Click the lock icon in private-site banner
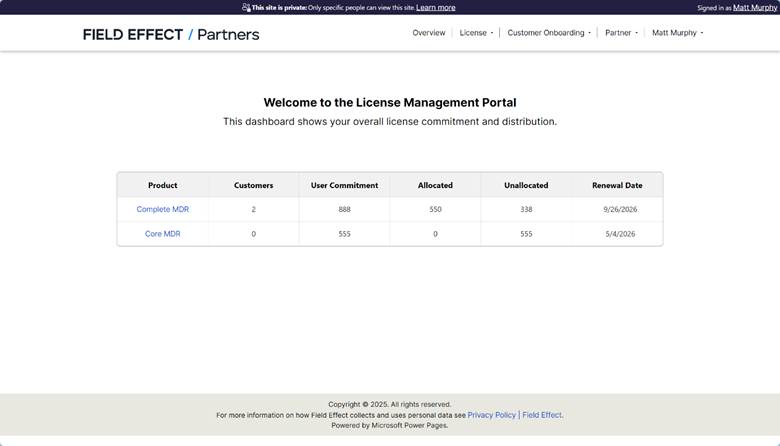Viewport: 780px width, 446px height. click(246, 7)
